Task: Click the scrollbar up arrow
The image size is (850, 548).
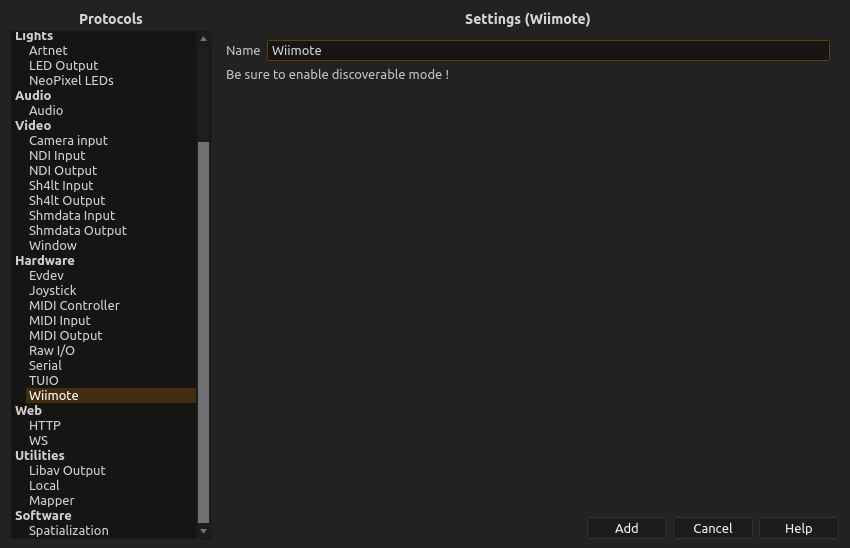Action: (x=204, y=39)
